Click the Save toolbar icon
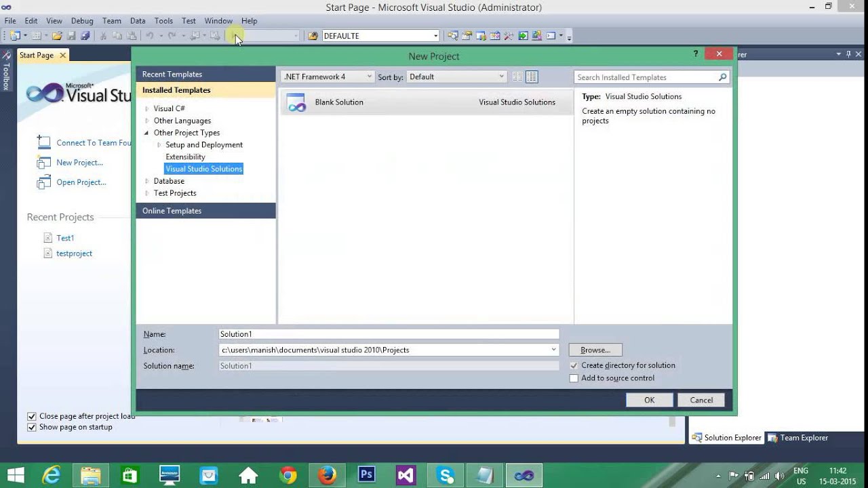This screenshot has height=488, width=868. click(x=71, y=36)
